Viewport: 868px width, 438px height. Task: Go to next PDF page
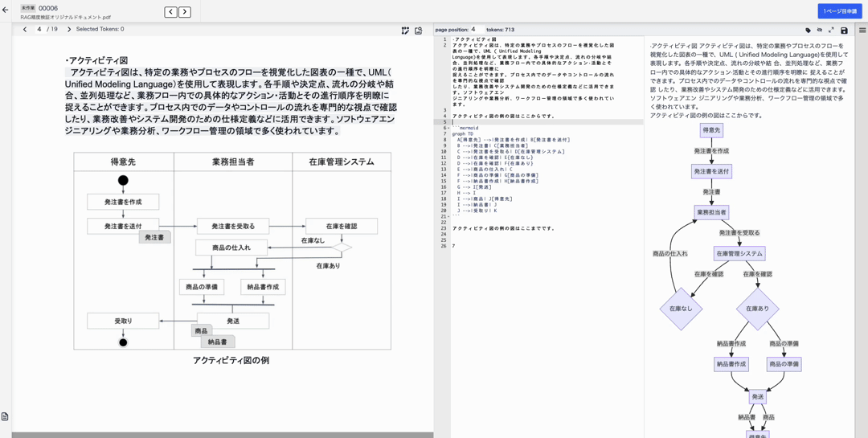69,30
